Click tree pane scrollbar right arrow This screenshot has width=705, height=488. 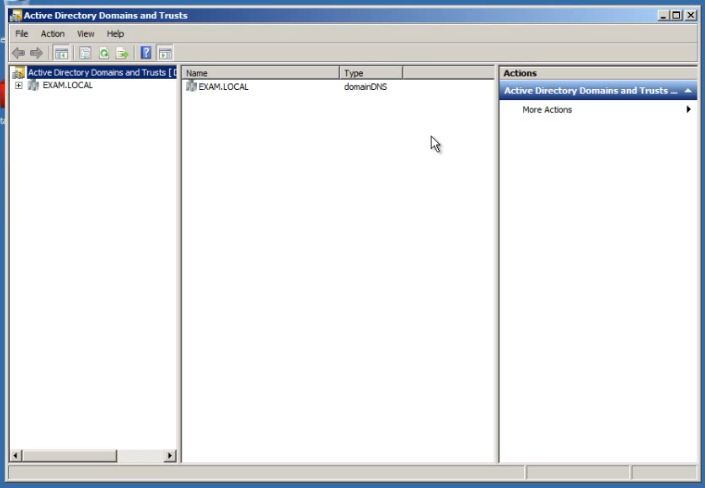point(170,456)
